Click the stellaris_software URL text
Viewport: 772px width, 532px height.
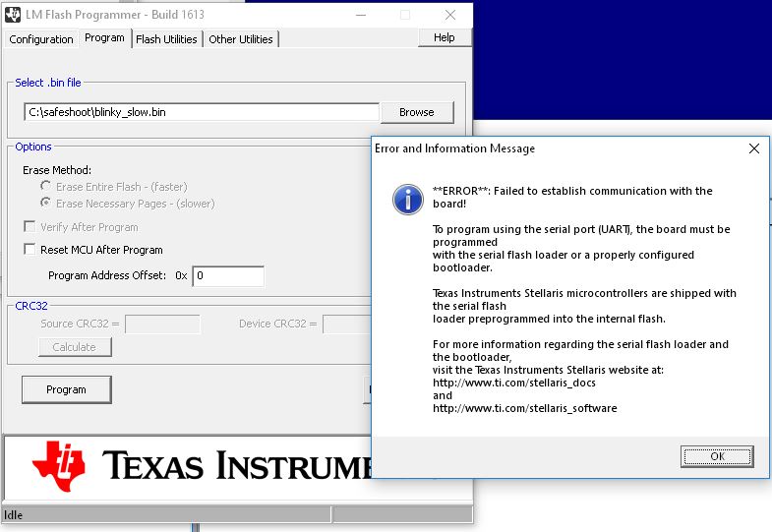tap(525, 408)
